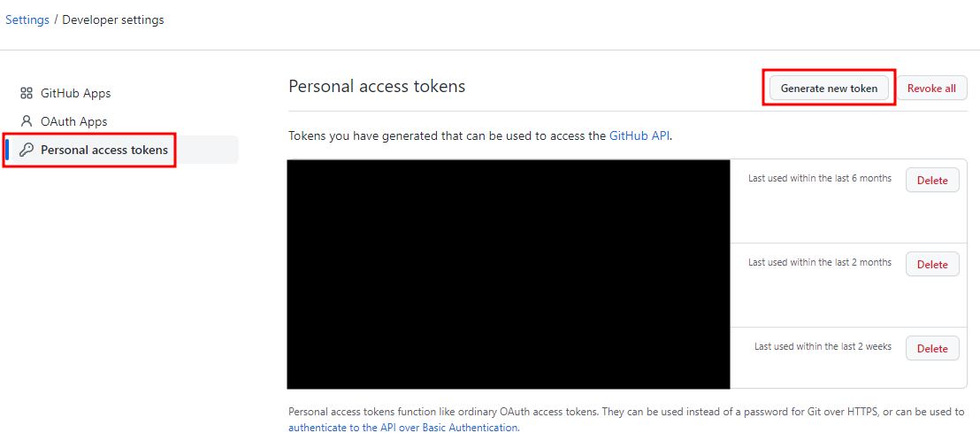The width and height of the screenshot is (980, 433).
Task: Open the authenticate to the API over Basic Authentication link
Action: coord(403,428)
